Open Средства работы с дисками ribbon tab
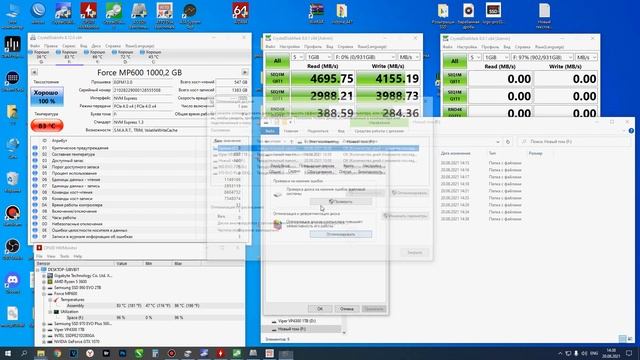The image size is (640, 360). tap(379, 131)
